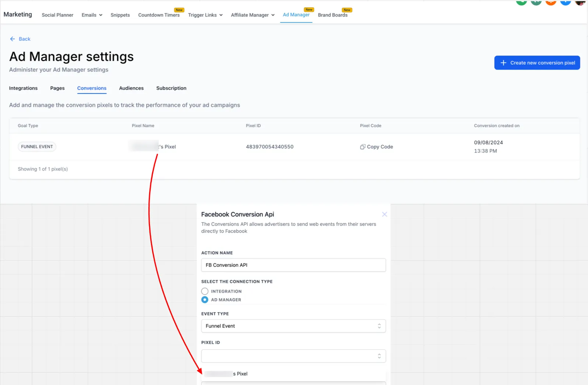
Task: Switch to the Subscription tab
Action: coord(171,88)
